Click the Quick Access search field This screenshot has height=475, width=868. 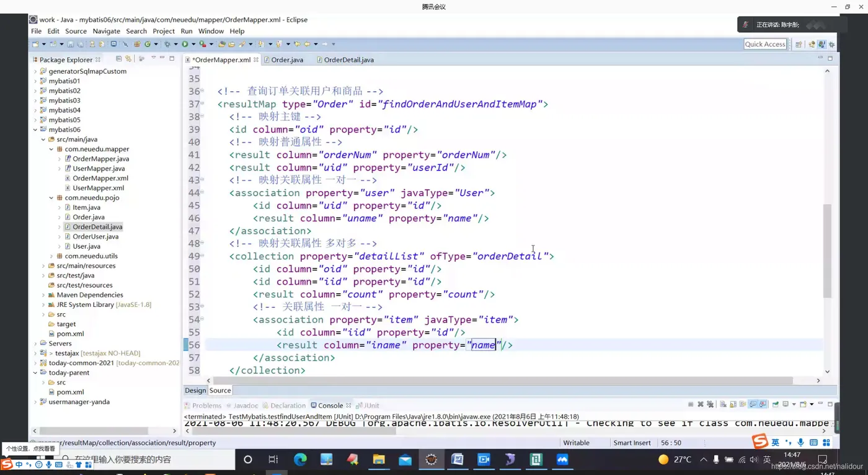click(765, 44)
